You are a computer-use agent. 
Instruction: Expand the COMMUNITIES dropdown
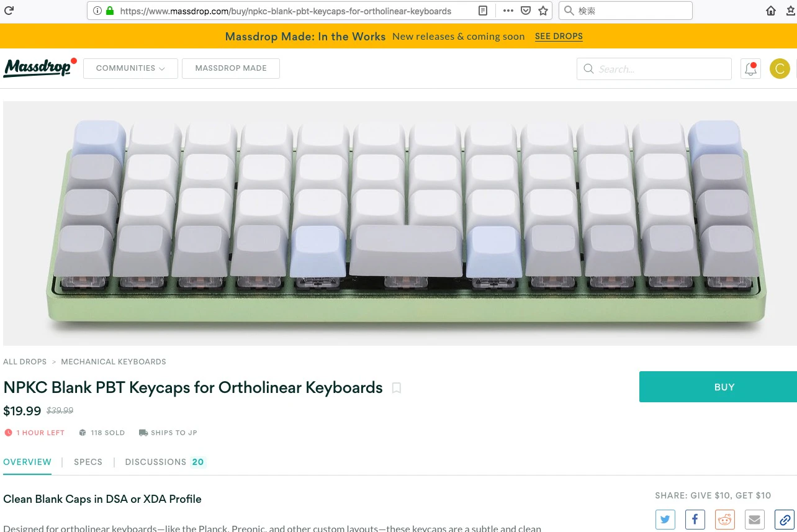tap(130, 68)
